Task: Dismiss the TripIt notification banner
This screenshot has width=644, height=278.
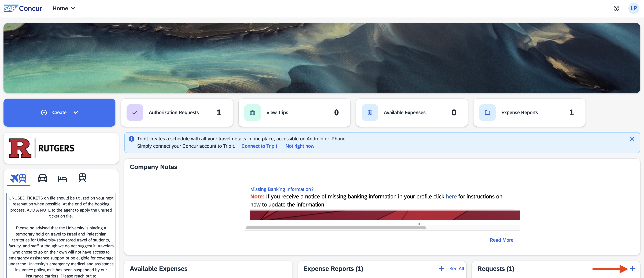Action: coord(632,139)
